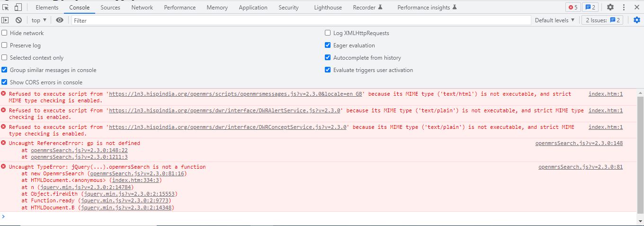Open the three-dot customize DevTools menu
644x226 pixels.
pyautogui.click(x=624, y=7)
